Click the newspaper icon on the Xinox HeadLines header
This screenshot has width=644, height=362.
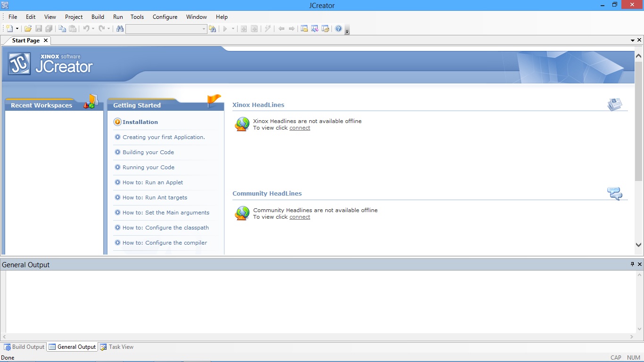point(615,104)
